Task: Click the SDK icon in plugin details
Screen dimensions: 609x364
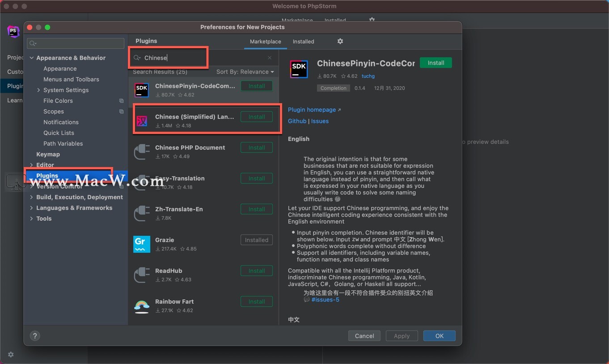Action: click(299, 69)
